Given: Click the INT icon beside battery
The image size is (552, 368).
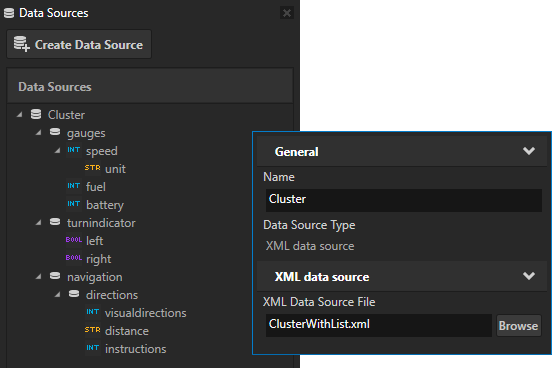Looking at the screenshot, I should (x=74, y=204).
